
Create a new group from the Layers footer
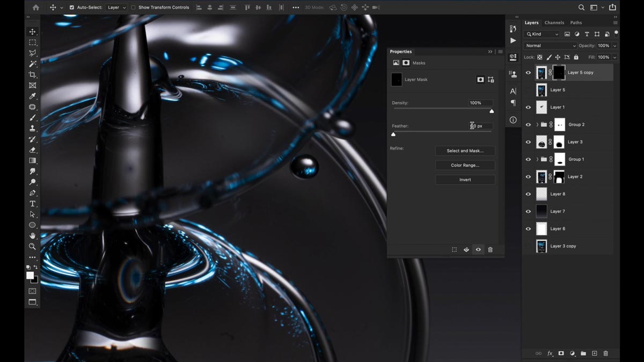pyautogui.click(x=583, y=353)
